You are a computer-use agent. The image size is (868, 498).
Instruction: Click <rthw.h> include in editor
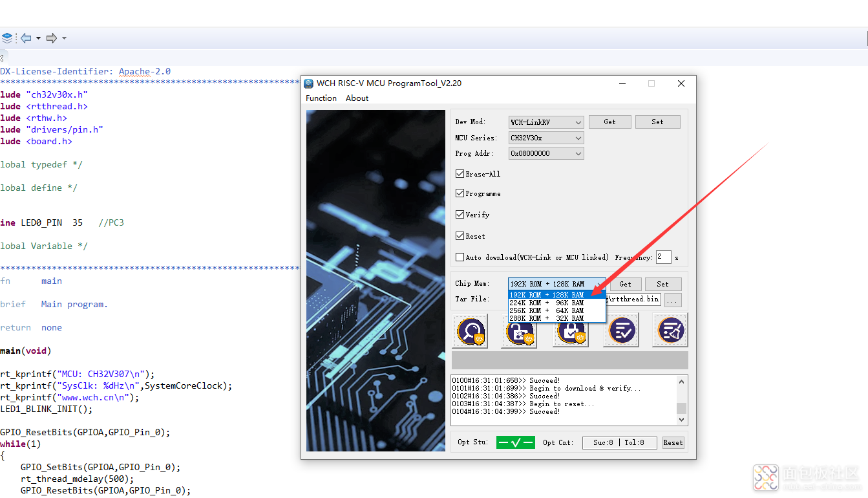coord(46,118)
